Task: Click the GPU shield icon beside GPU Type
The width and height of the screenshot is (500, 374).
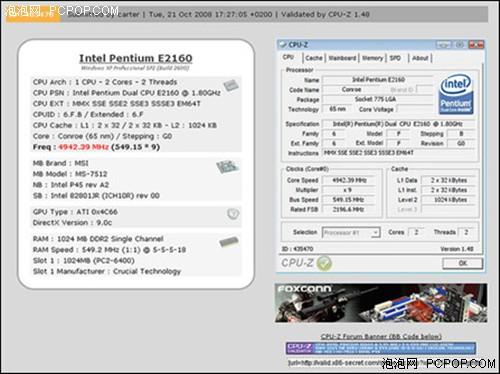Action: [233, 214]
